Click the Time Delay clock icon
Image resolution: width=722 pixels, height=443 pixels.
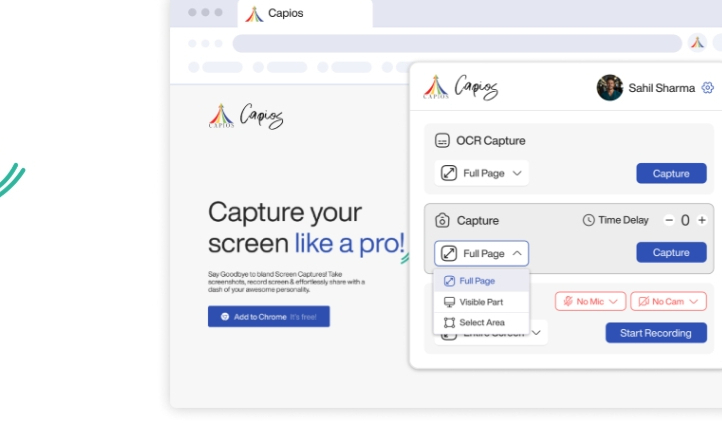(x=588, y=220)
